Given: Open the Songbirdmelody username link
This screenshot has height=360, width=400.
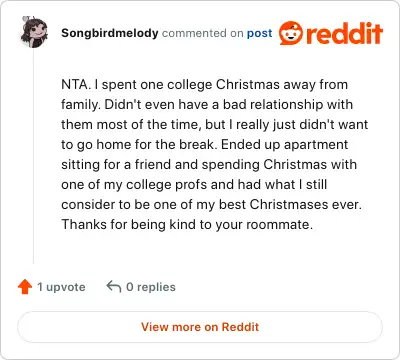Looking at the screenshot, I should coord(110,33).
